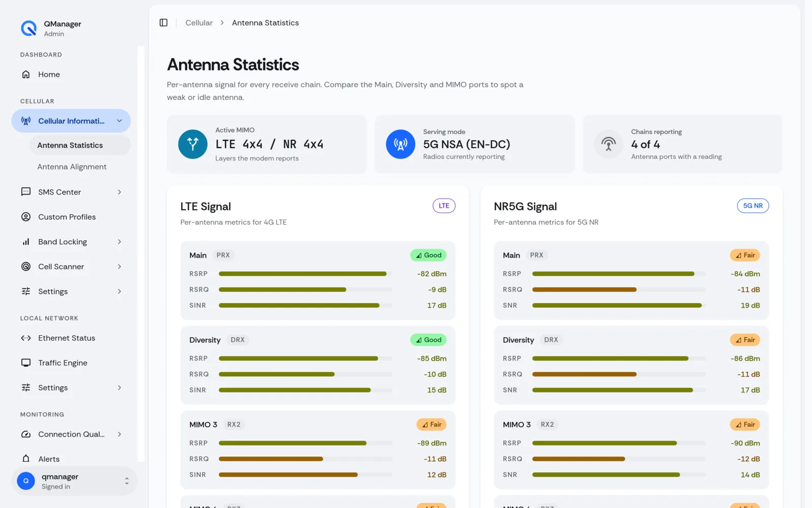Click the Cellular breadcrumb link

click(199, 23)
